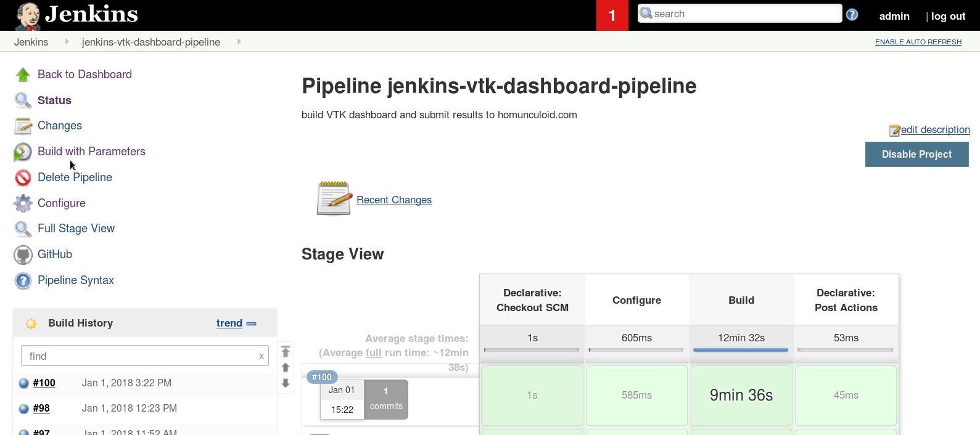
Task: Click the Build average time progress bar
Action: (x=741, y=350)
